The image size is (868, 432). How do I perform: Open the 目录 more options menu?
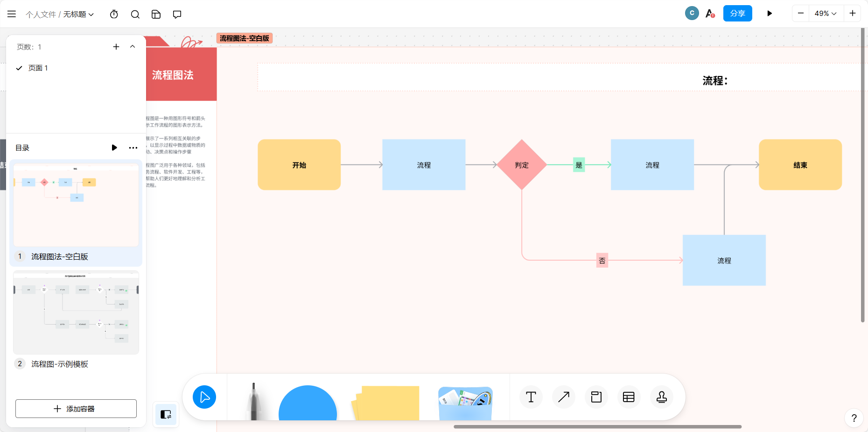coord(133,148)
